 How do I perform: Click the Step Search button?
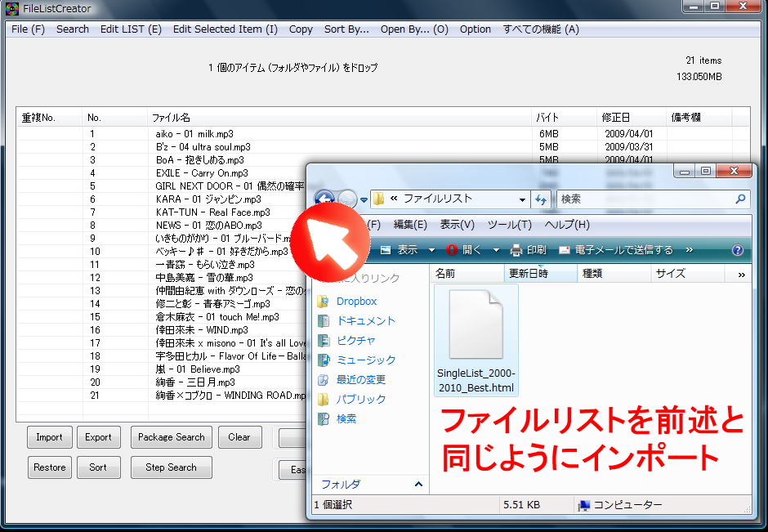coord(171,467)
